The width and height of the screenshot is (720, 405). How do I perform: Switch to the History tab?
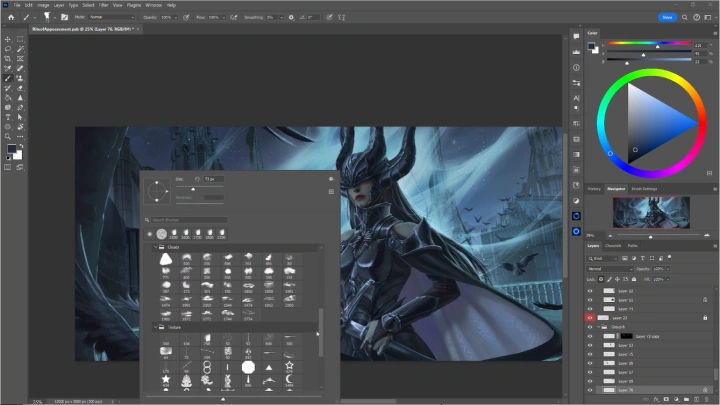594,189
